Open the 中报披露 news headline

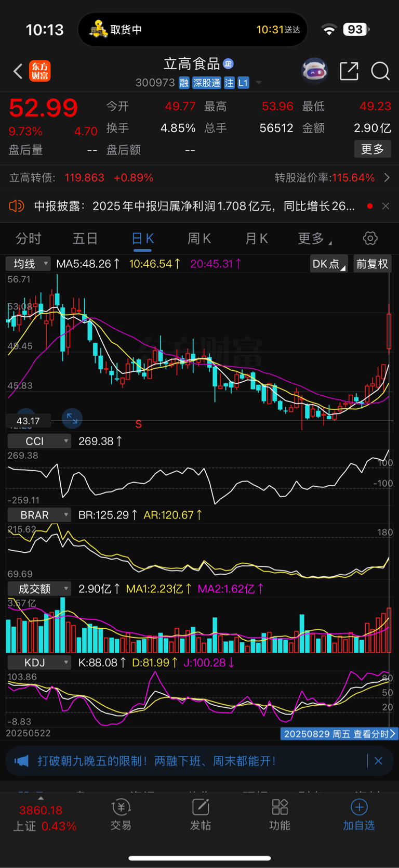click(194, 206)
